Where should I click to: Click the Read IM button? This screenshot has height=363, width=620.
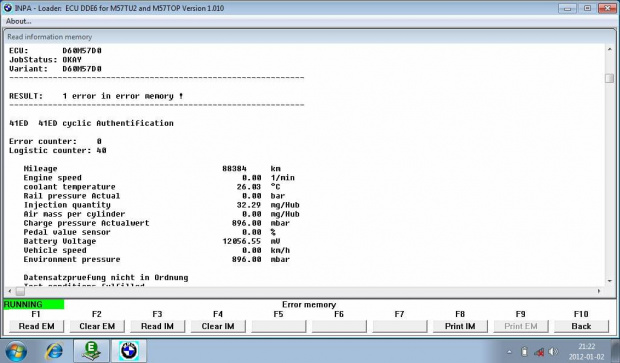click(x=157, y=326)
